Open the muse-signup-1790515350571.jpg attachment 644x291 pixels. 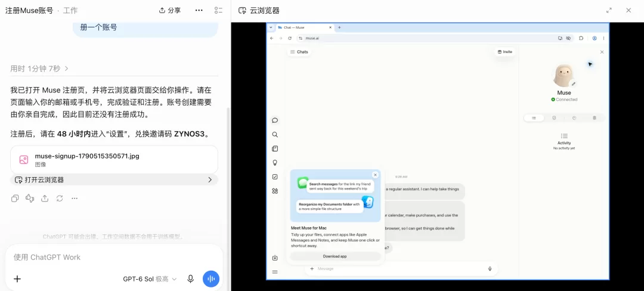coord(114,160)
